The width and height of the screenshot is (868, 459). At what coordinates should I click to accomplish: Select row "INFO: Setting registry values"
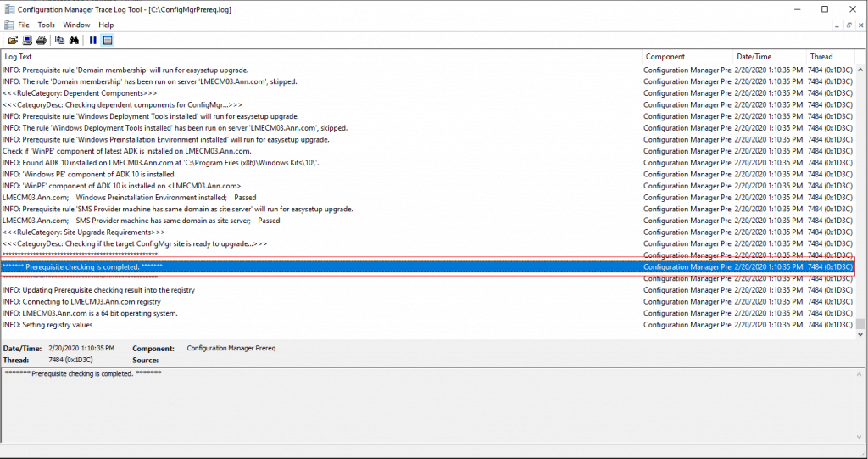tap(428, 325)
